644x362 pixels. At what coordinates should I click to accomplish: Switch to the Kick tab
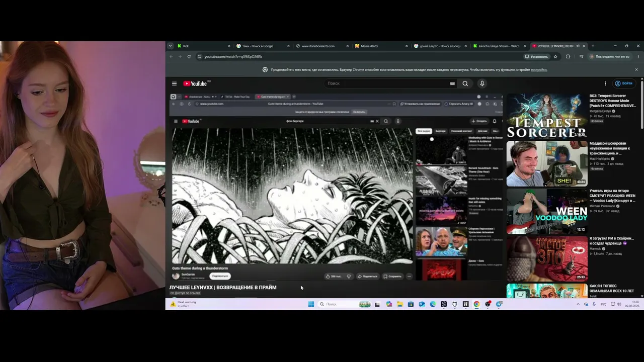[204, 46]
